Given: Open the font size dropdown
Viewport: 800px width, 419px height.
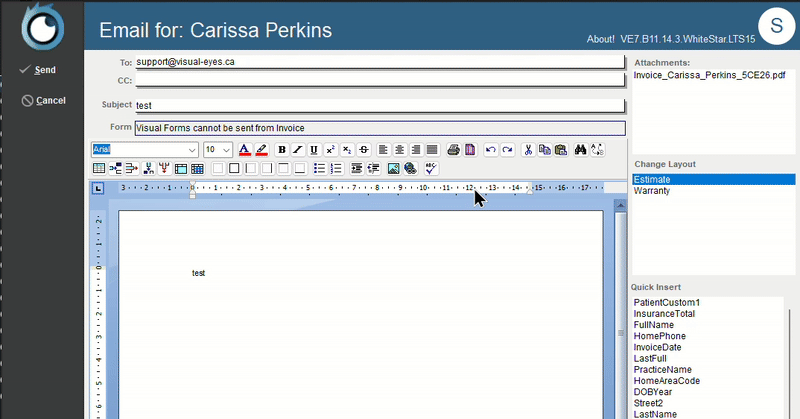Looking at the screenshot, I should (226, 150).
